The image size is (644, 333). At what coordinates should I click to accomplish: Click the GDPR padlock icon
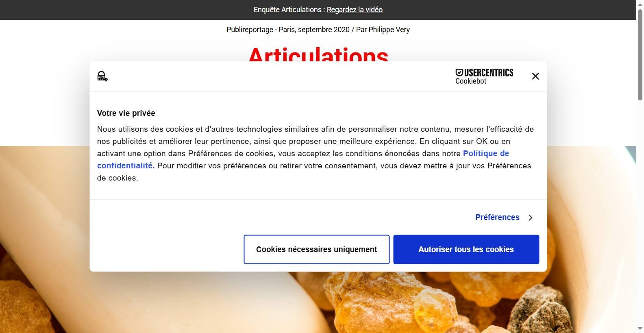tap(102, 76)
